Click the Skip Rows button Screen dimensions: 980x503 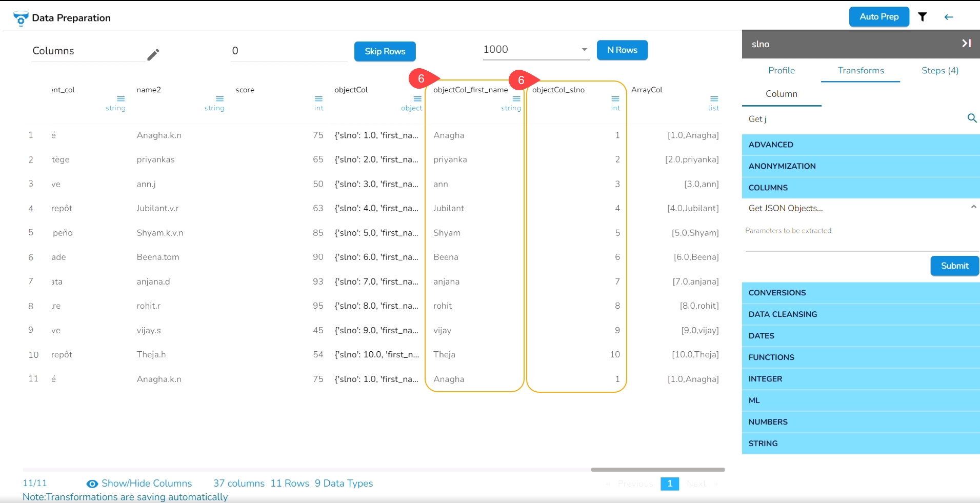[385, 51]
